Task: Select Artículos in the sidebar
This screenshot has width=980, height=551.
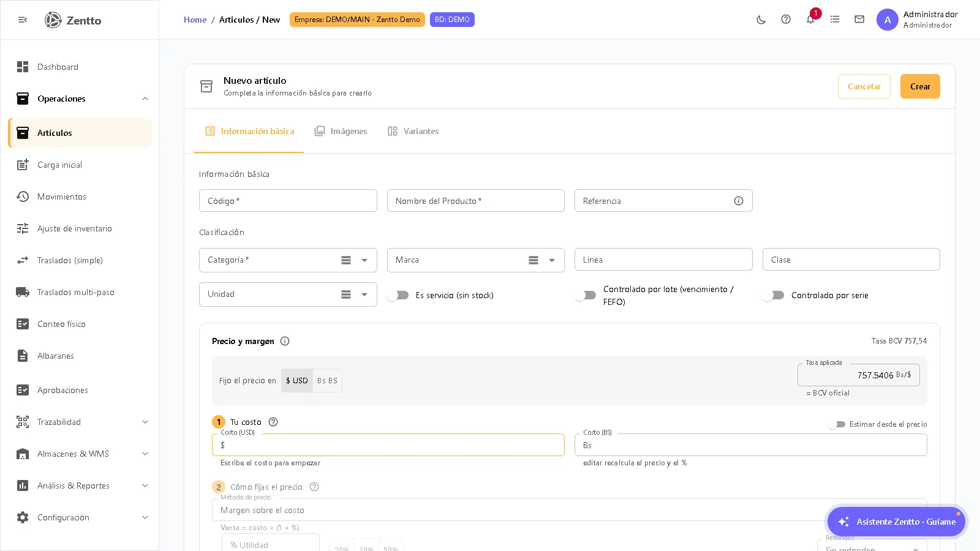Action: click(80, 133)
